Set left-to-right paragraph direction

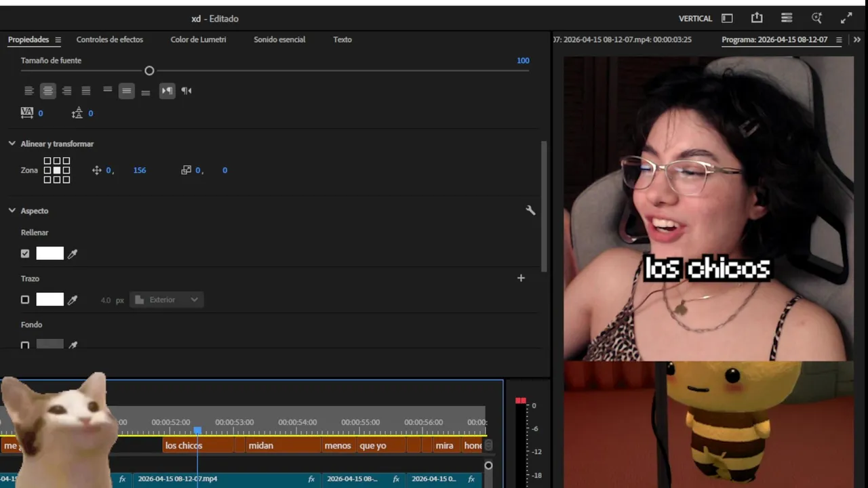coord(167,91)
